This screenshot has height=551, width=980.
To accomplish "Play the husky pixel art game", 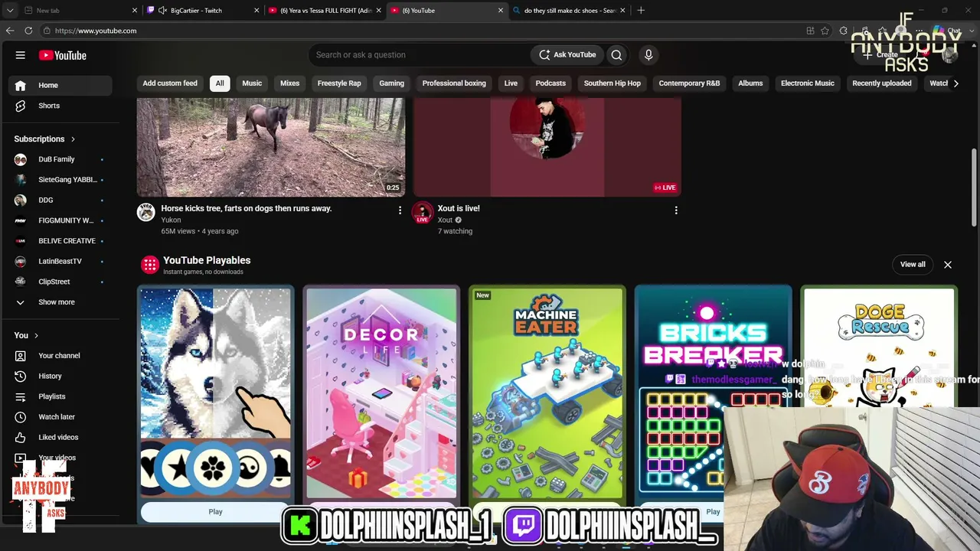I will point(215,512).
